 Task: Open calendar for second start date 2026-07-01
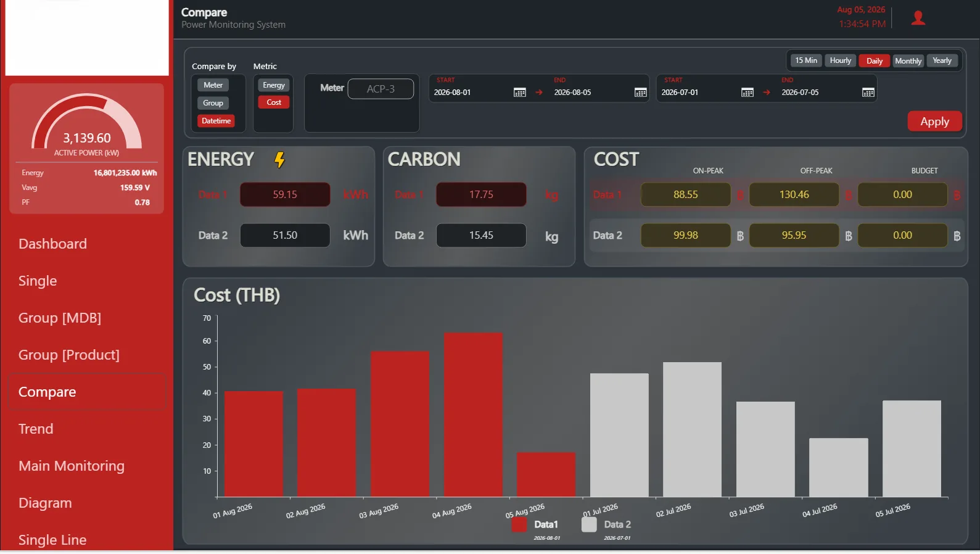(747, 93)
